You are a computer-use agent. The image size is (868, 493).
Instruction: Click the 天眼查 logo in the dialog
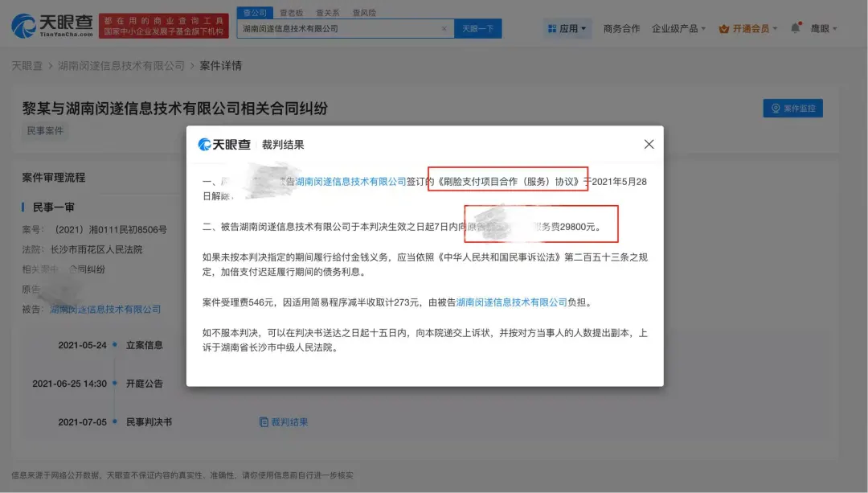pyautogui.click(x=224, y=145)
